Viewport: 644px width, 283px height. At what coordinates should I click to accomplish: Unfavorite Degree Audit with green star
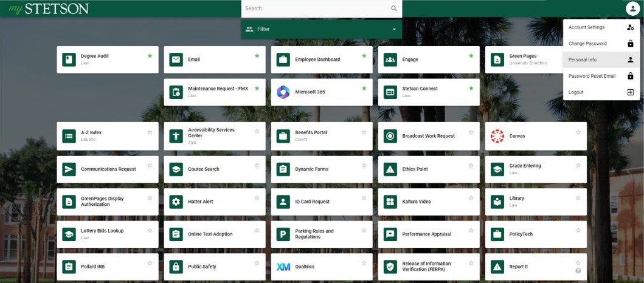150,55
